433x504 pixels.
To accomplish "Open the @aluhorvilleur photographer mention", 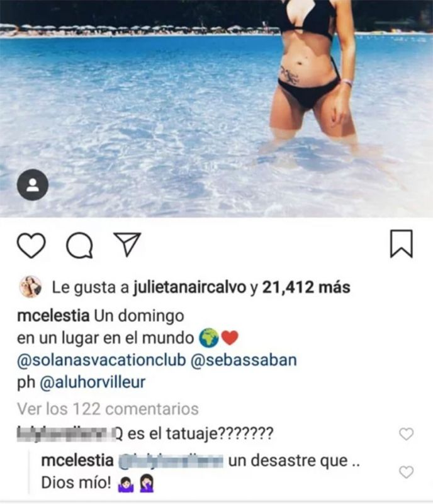I will coord(93,382).
